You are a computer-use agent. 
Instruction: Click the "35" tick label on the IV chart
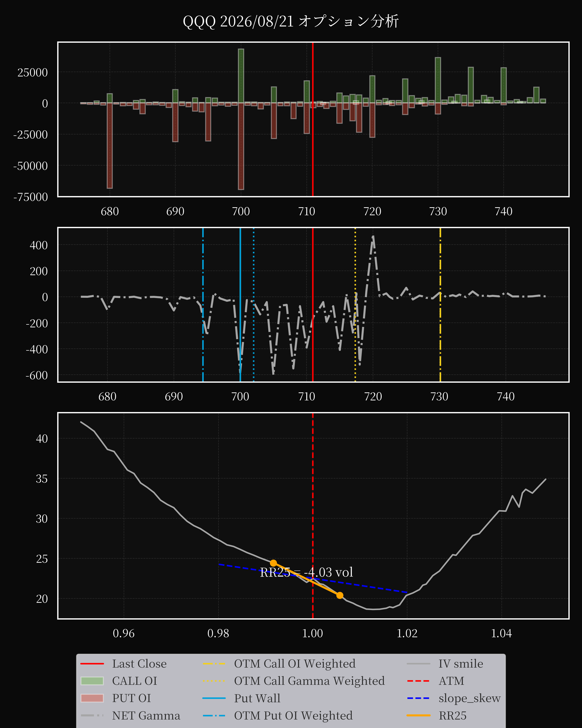[42, 479]
